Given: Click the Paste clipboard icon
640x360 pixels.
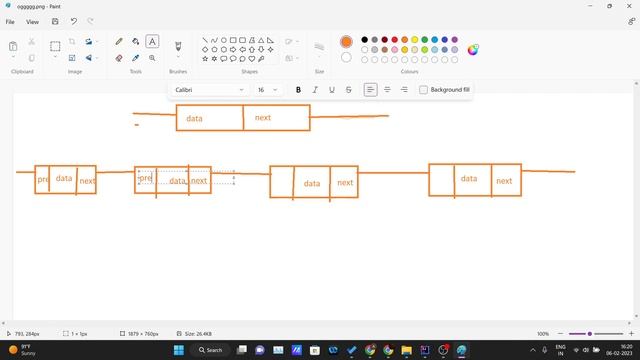Looking at the screenshot, I should tap(13, 46).
